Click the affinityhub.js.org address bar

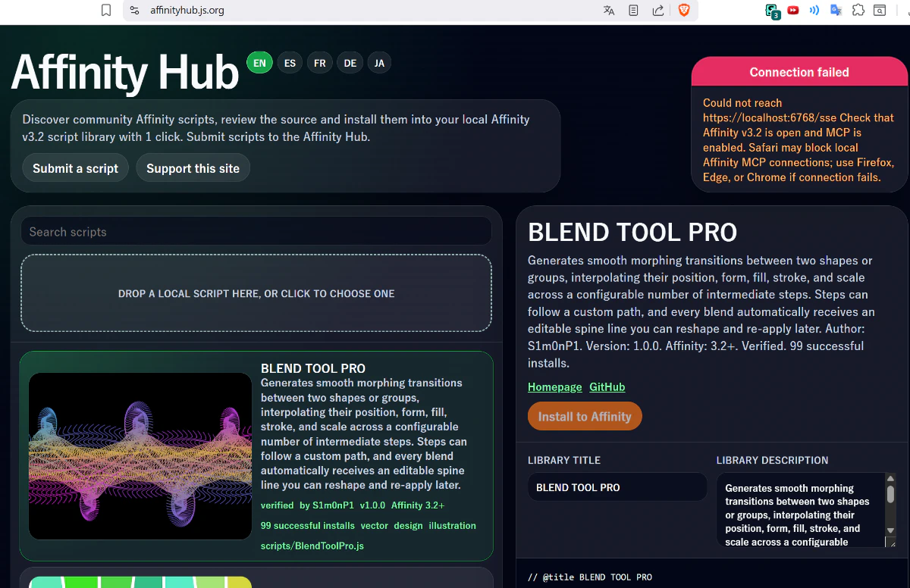pyautogui.click(x=187, y=11)
